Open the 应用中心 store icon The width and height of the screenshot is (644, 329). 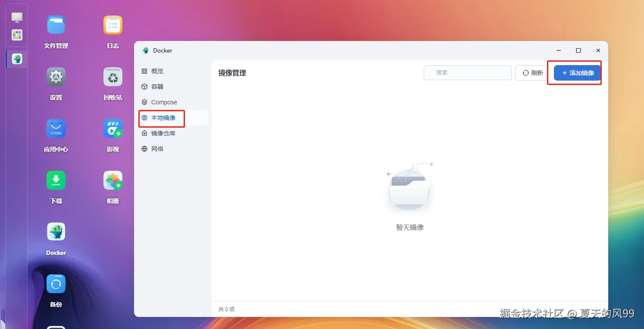[x=56, y=128]
